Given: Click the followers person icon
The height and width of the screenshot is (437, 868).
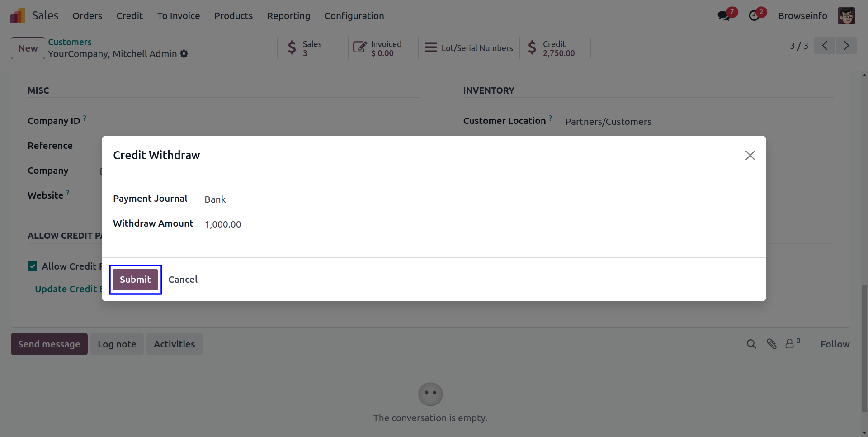Looking at the screenshot, I should pos(790,344).
